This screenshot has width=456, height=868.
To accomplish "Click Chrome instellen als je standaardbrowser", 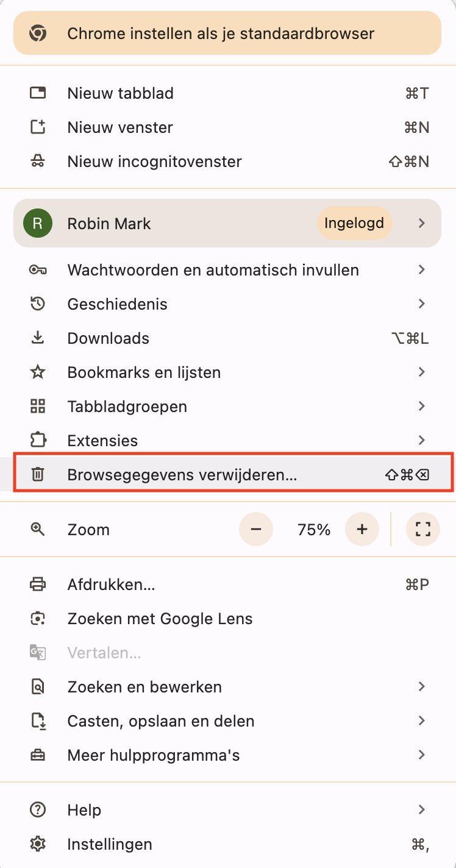I will (227, 34).
